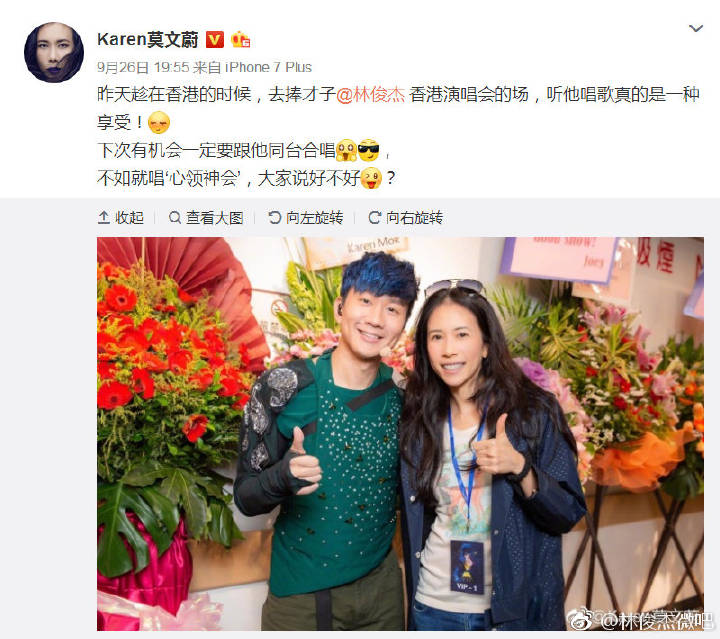Image resolution: width=720 pixels, height=639 pixels.
Task: Rotate image left with 向左旋转
Action: [306, 218]
